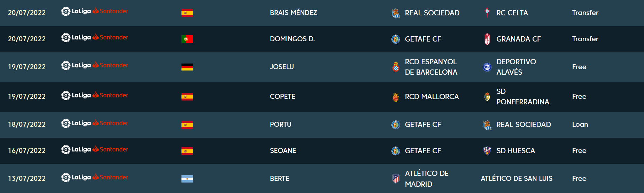Click the Real Sociedad crest in Brais Méndez row
Image resolution: width=644 pixels, height=193 pixels.
396,13
